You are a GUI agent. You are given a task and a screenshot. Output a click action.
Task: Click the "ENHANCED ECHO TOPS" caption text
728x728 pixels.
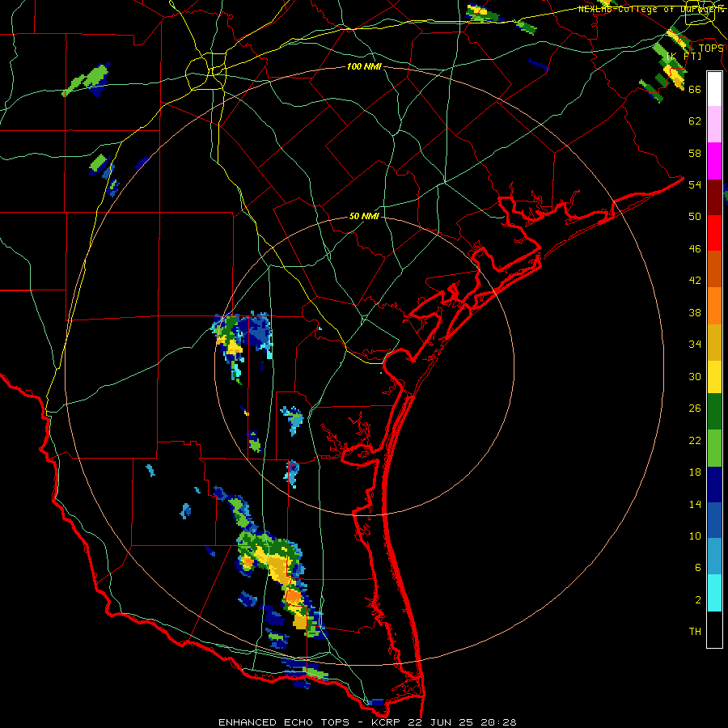pos(284,722)
